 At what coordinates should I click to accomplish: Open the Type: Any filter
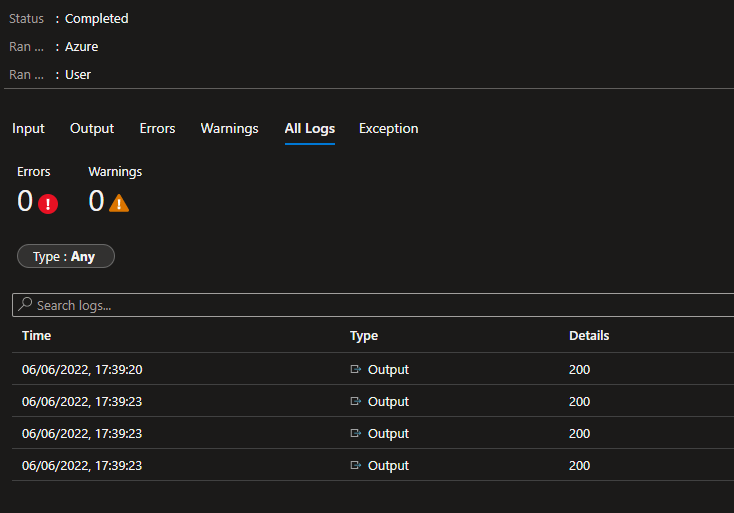pos(66,257)
